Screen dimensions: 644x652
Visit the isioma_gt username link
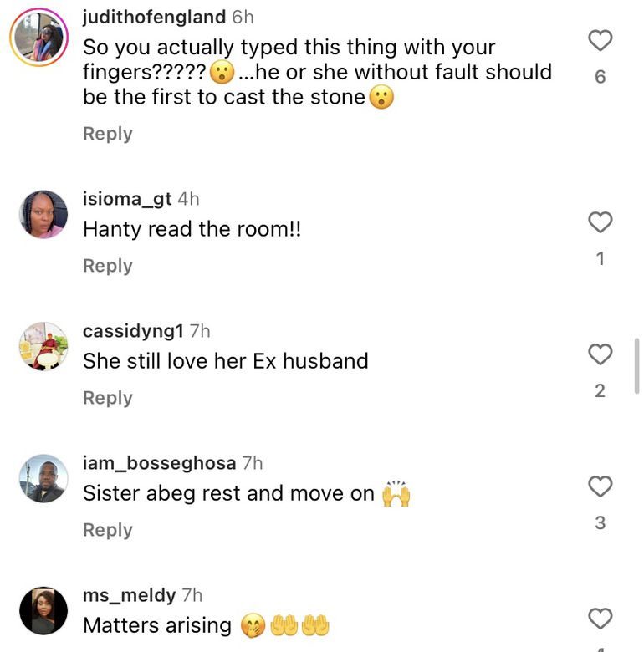[x=127, y=199]
